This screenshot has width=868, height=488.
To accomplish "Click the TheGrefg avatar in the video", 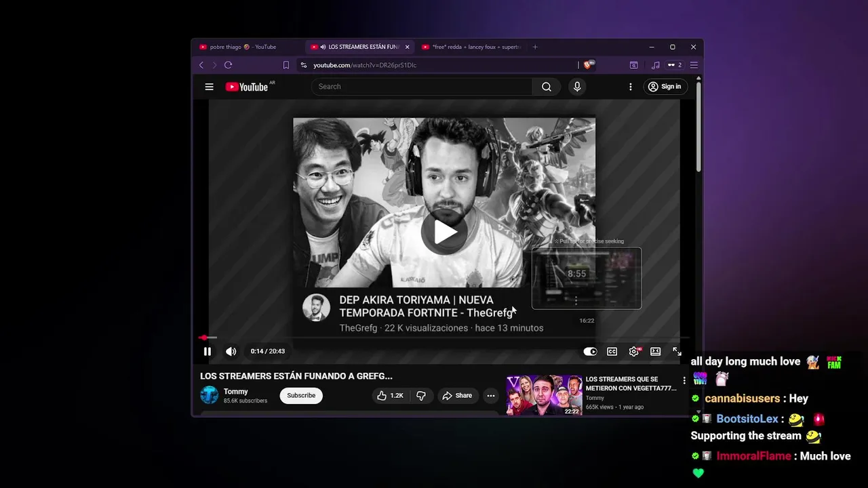I will click(316, 308).
